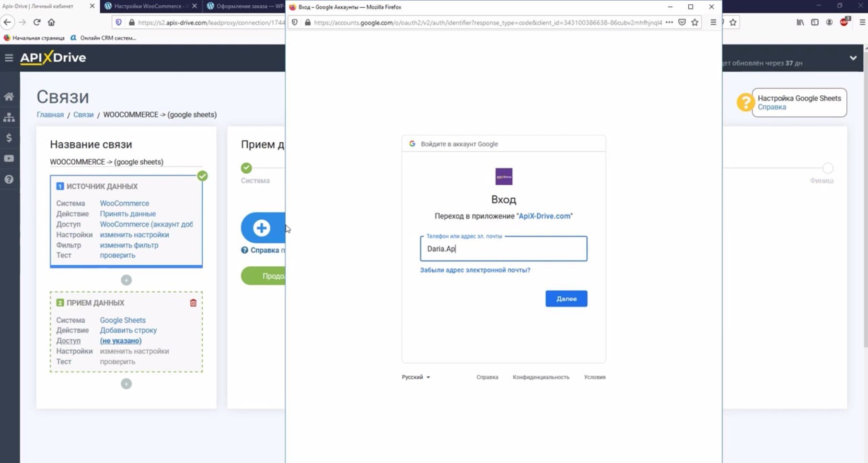Open Начальная страница bookmark
This screenshot has width=868, height=463.
pyautogui.click(x=34, y=38)
